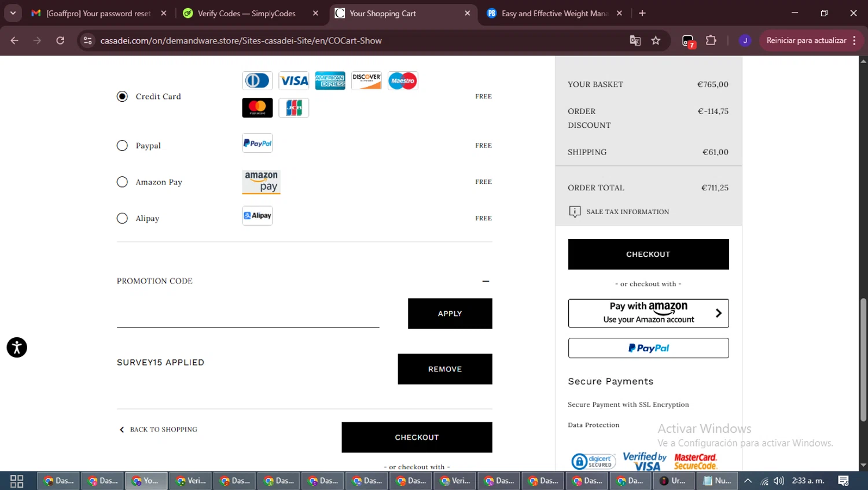Screen dimensions: 868x490
Task: Click the browser address bar URL
Action: tap(241, 40)
